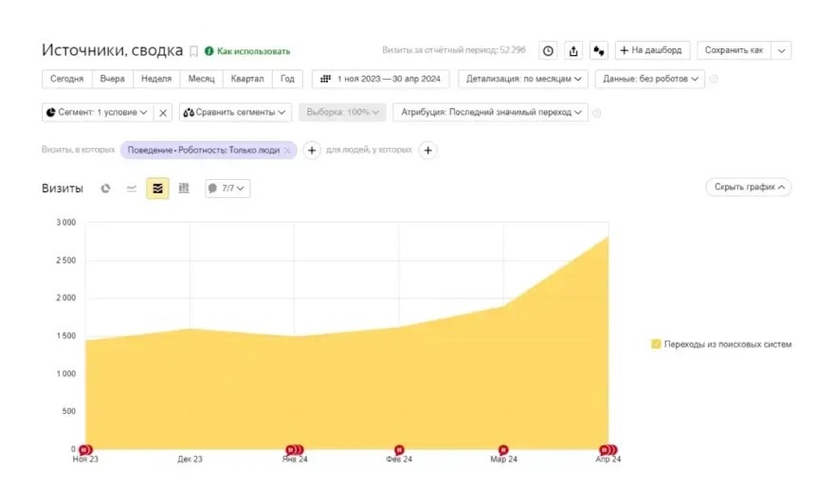The width and height of the screenshot is (834, 504).
Task: Add condition after the Только люди filter
Action: click(x=312, y=150)
